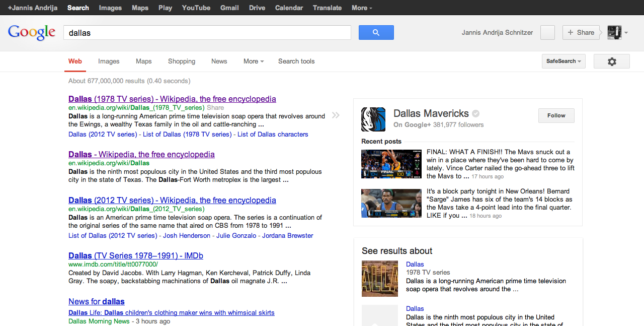Open News for dallas link
644x326 pixels.
point(97,301)
